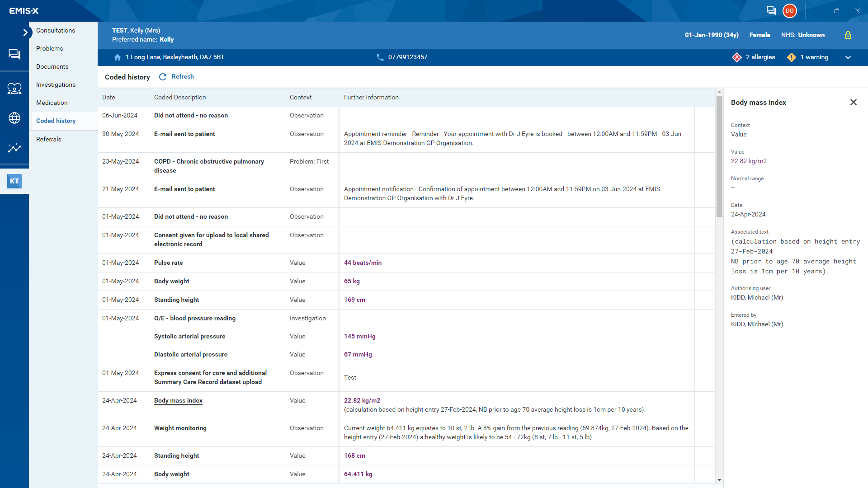The height and width of the screenshot is (488, 868).
Task: Collapse the sidebar with the chevron arrow
Action: click(25, 33)
